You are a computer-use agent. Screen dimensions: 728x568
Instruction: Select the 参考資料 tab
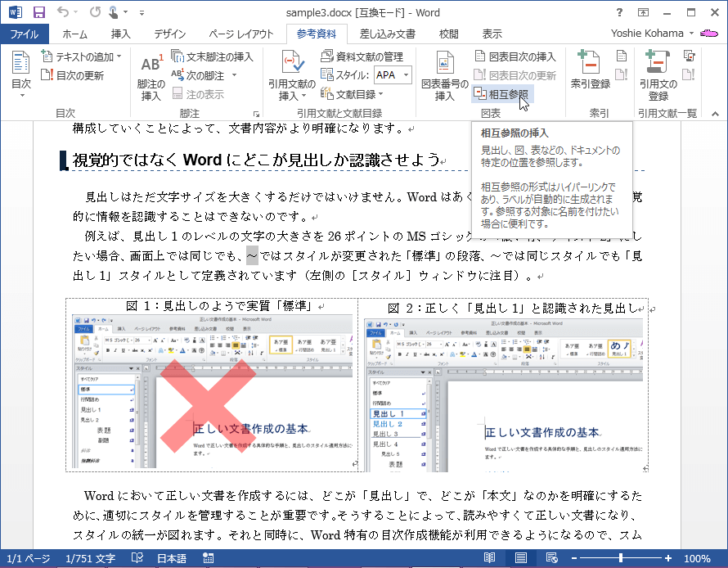coord(317,34)
